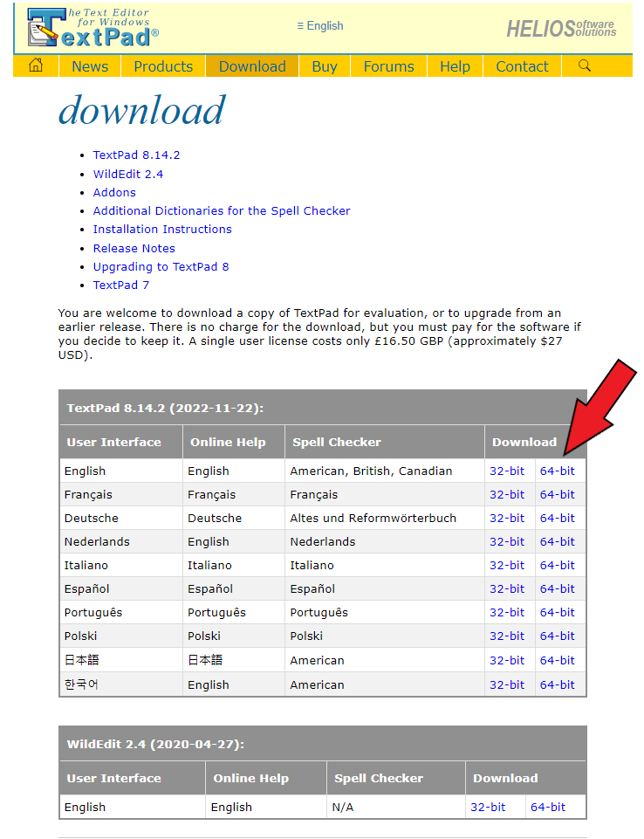Screen dimensions: 644x839
Task: Download 32-bit TextPad for Nederlands row
Action: [x=507, y=541]
